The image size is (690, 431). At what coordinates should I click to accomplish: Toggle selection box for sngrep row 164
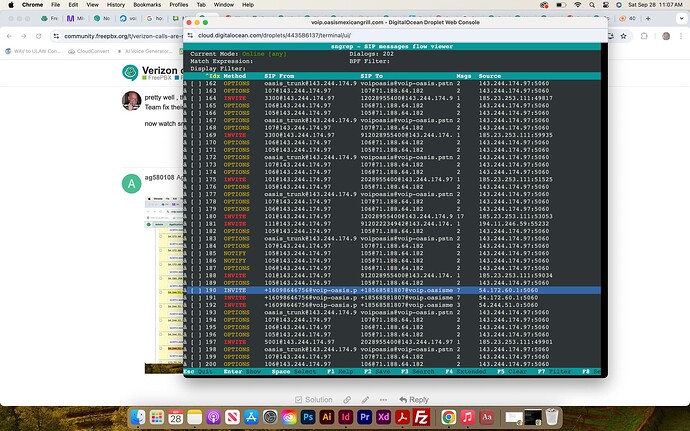196,98
